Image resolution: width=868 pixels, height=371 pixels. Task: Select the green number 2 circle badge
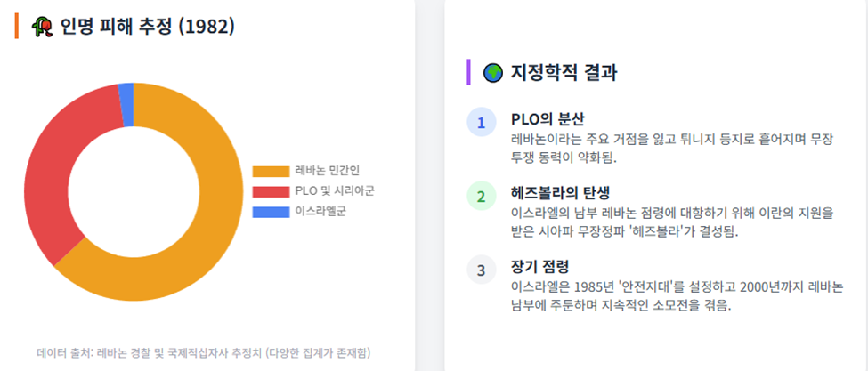click(x=481, y=197)
